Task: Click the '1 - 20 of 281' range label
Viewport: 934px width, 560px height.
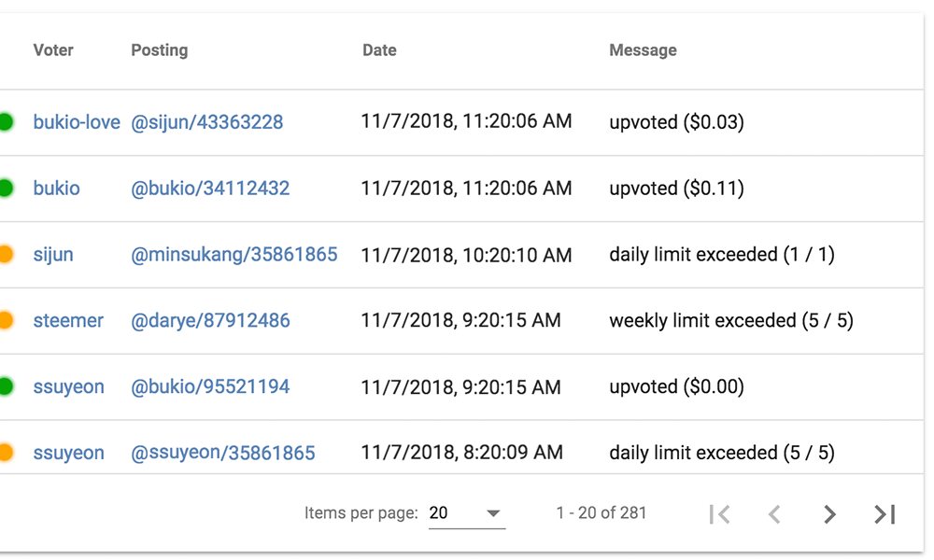Action: (601, 513)
